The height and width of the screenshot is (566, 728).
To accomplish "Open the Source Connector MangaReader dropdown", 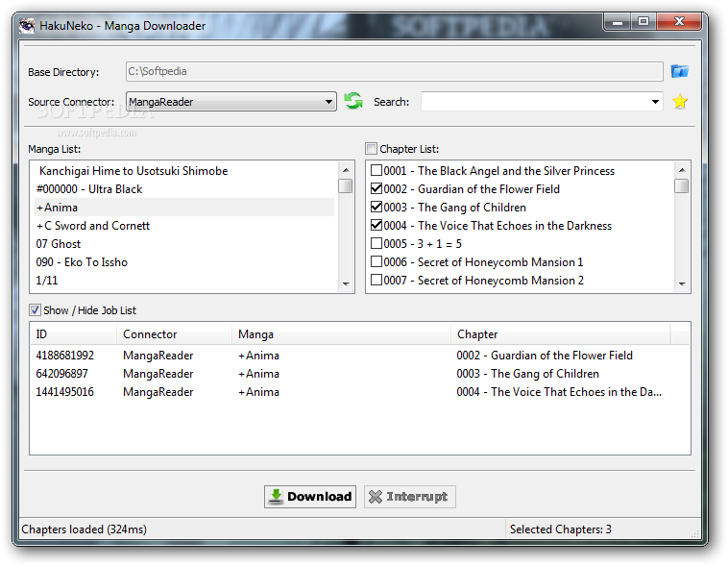I will pos(231,101).
